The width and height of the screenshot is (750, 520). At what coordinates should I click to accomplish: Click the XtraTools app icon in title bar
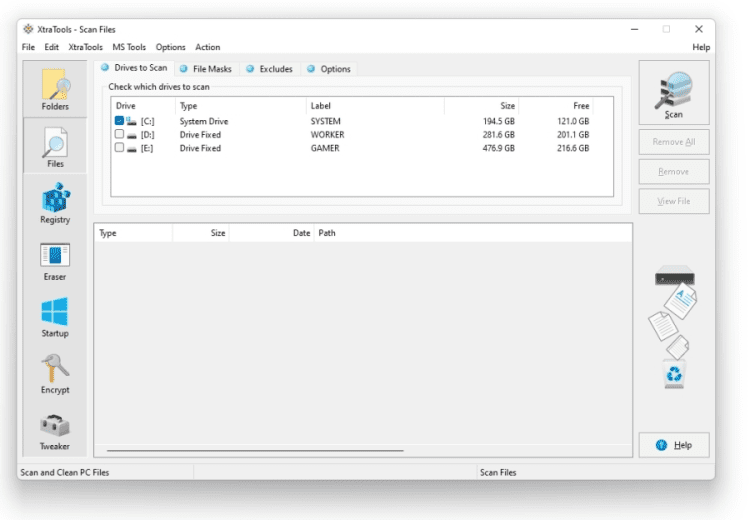tap(28, 29)
